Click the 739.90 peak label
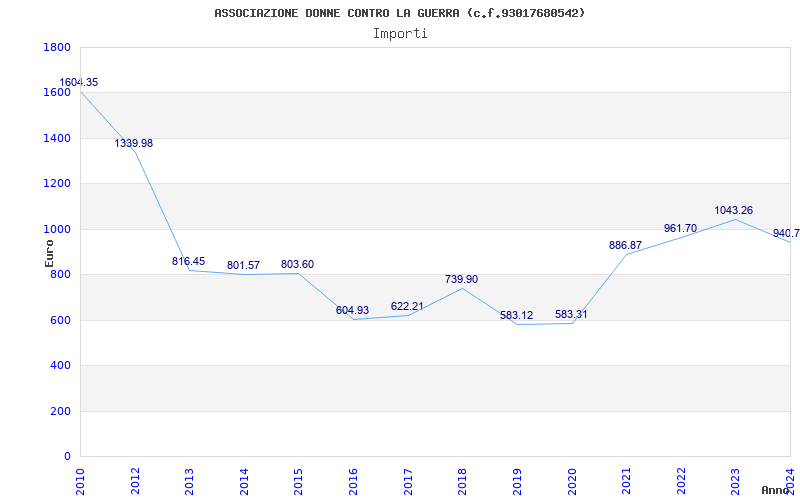 [x=461, y=279]
